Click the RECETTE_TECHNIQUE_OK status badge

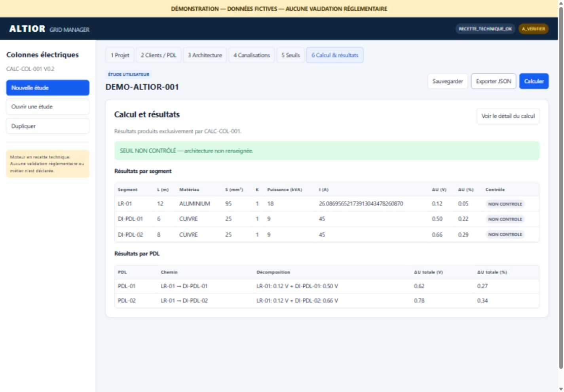pyautogui.click(x=485, y=29)
